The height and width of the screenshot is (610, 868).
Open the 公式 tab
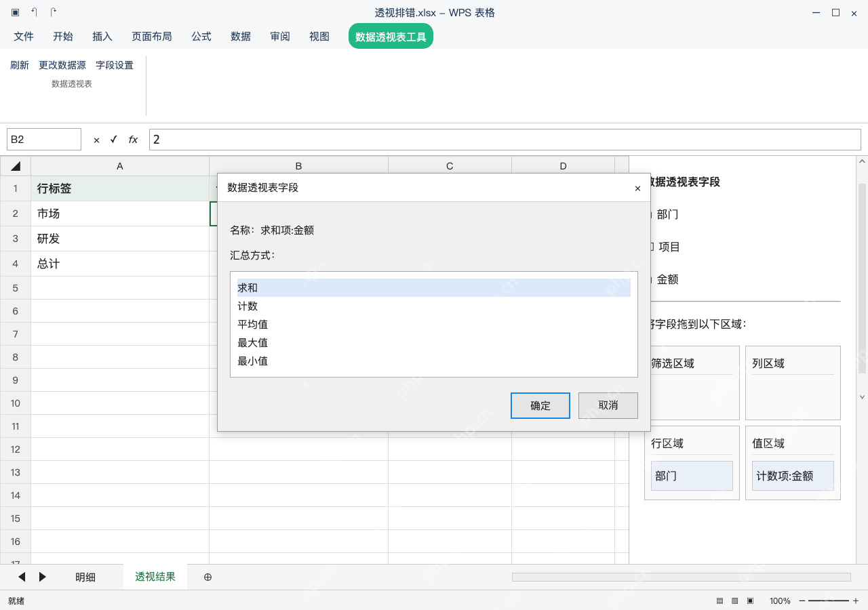[x=201, y=37]
